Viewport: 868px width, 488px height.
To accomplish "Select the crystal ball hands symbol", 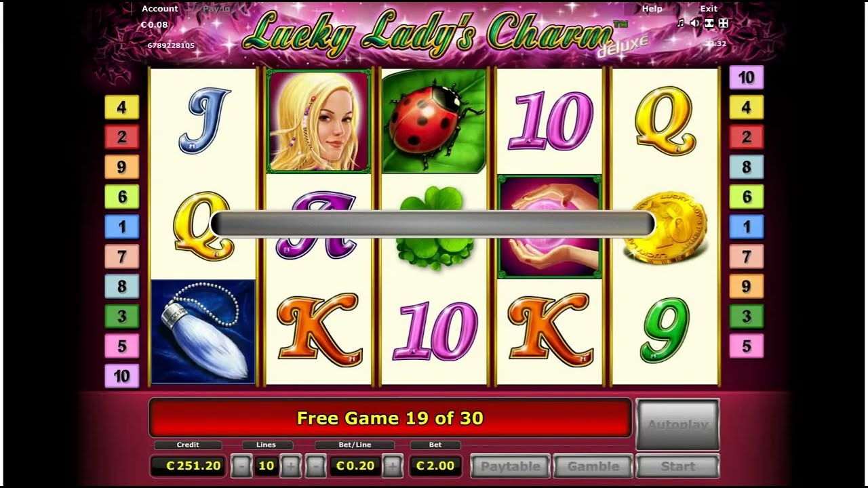I will coord(549,227).
